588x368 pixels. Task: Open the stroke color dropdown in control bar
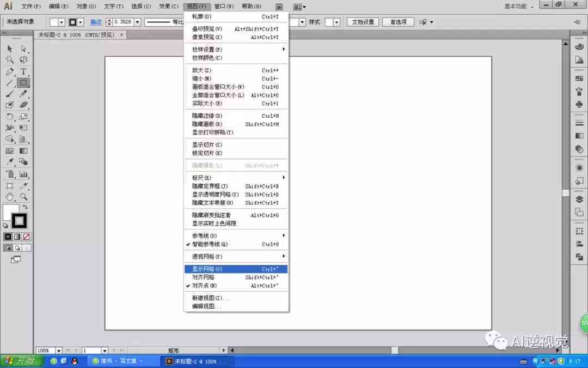80,22
